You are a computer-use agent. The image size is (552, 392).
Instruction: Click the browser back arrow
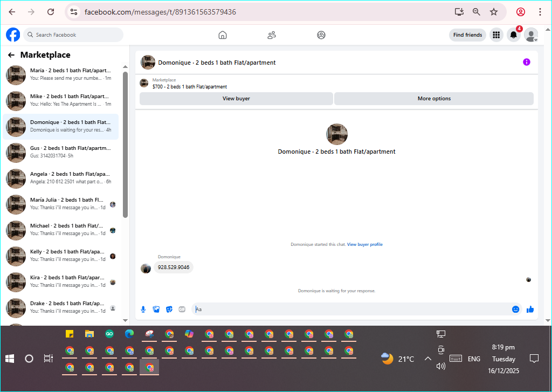coord(12,12)
